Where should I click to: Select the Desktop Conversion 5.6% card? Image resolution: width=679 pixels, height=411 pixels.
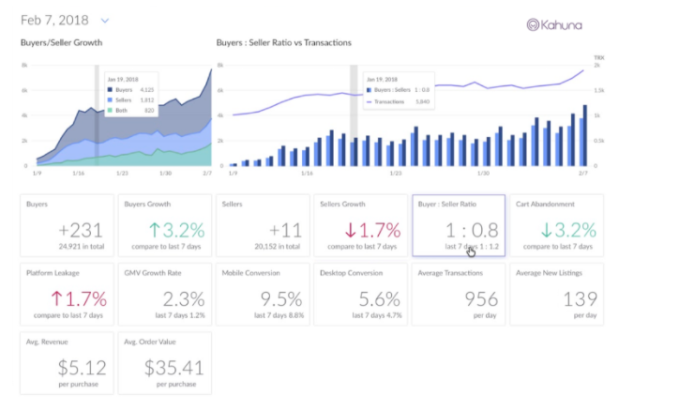(x=361, y=294)
